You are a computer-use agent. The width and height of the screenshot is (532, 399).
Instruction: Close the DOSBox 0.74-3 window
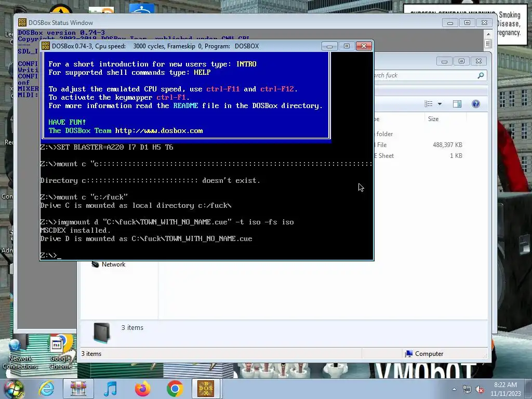[364, 46]
